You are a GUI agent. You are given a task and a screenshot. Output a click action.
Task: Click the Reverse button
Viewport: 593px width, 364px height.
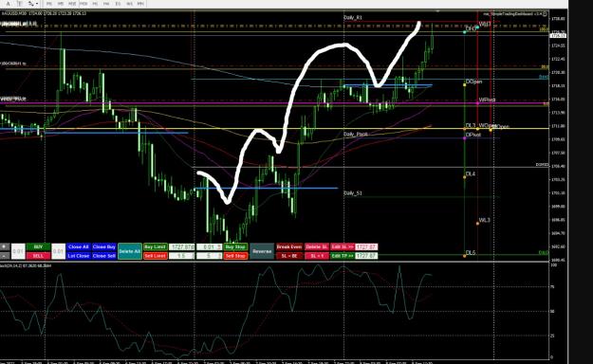(x=262, y=251)
